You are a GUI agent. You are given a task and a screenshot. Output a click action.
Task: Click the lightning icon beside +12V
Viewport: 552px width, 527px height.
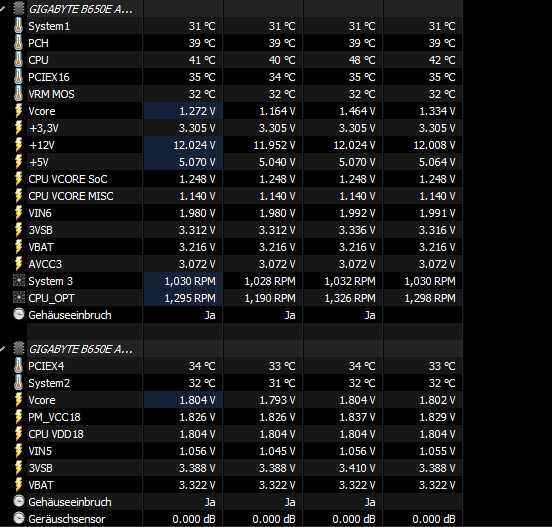(19, 145)
